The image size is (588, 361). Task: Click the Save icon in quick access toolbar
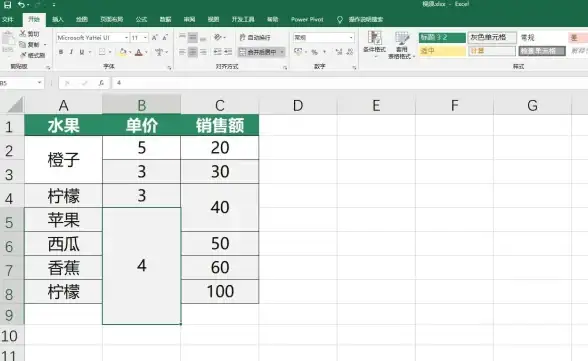(7, 4)
